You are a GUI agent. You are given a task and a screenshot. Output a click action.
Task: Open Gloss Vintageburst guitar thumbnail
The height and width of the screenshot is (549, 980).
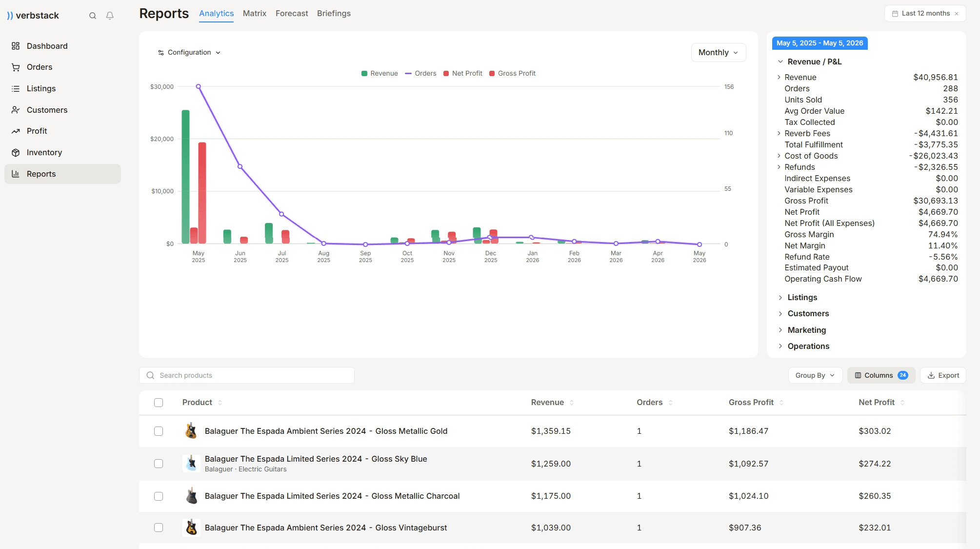point(191,528)
